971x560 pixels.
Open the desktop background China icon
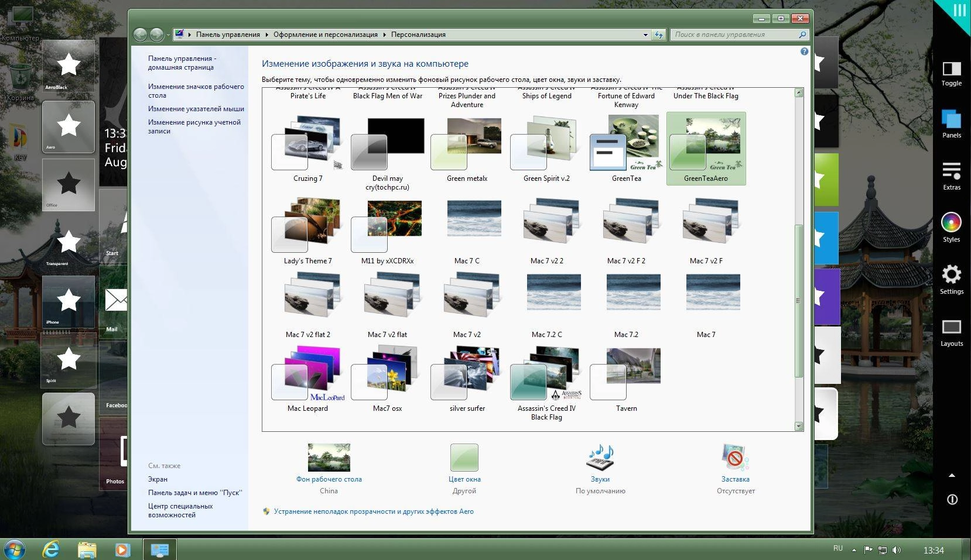pos(329,457)
